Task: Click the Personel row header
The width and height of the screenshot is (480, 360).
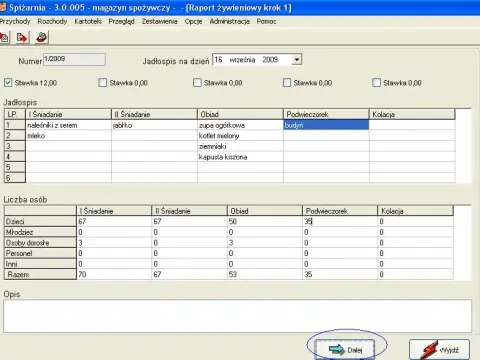Action: tap(40, 253)
